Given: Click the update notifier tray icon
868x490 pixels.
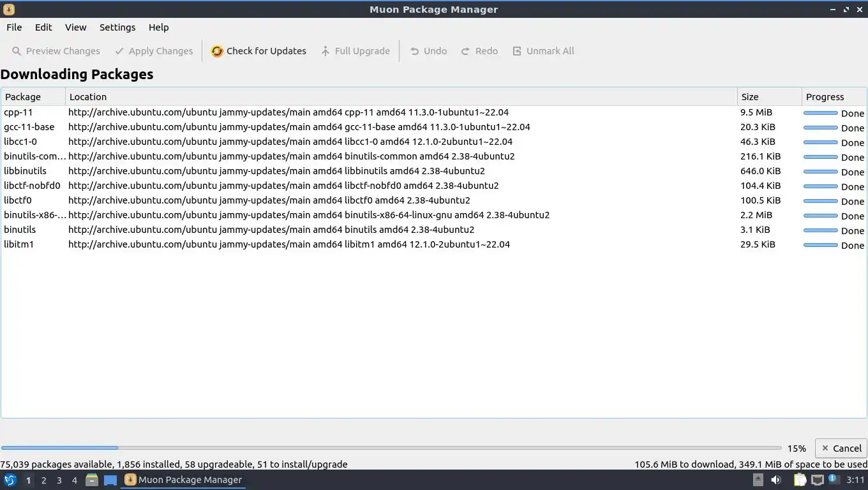Looking at the screenshot, I should tap(834, 479).
